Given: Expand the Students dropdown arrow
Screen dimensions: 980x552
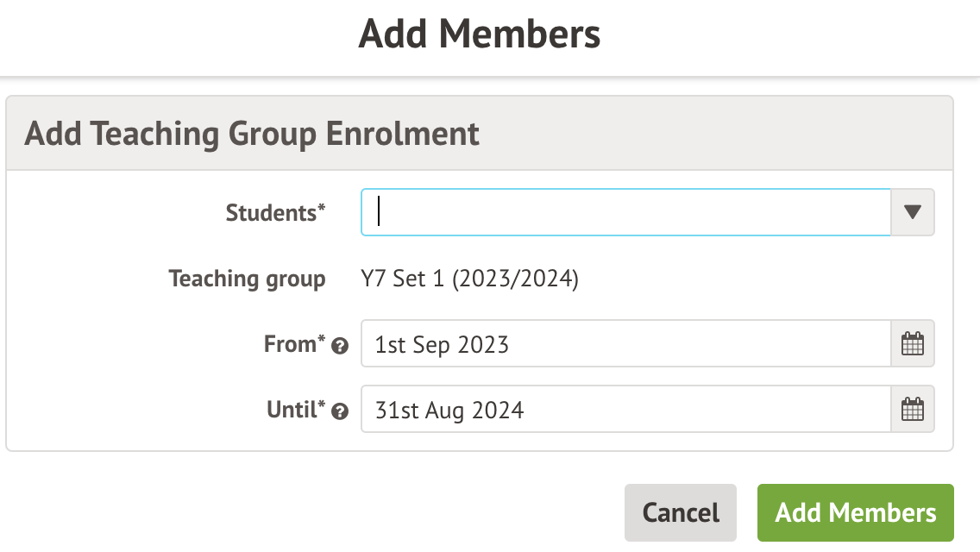Looking at the screenshot, I should tap(912, 213).
